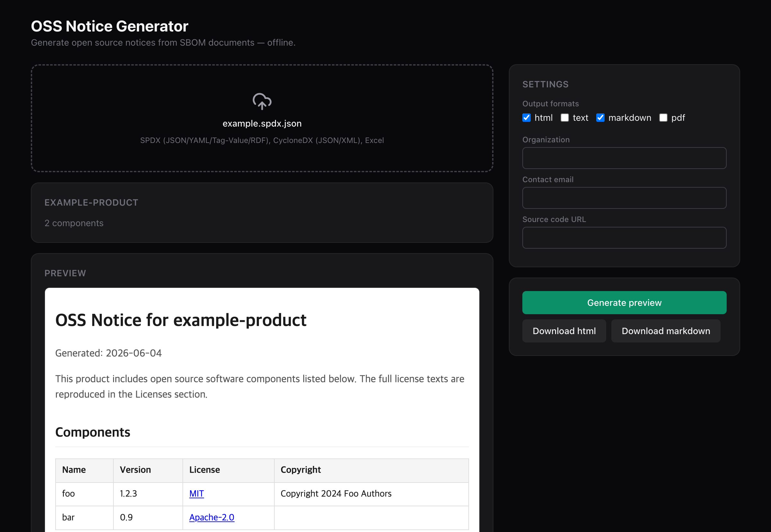The image size is (771, 532).
Task: Enable the pdf output format checkbox
Action: [663, 118]
